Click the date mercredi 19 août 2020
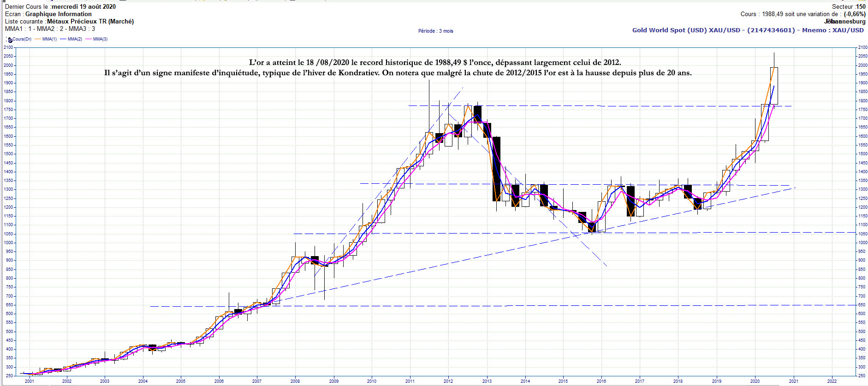Screen dimensions: 868x386 [x=83, y=7]
